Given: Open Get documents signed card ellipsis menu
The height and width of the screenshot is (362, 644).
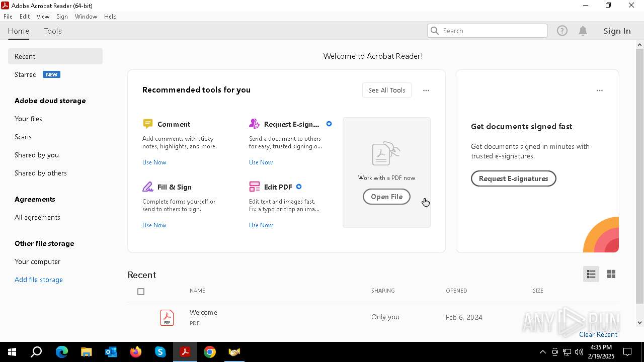Looking at the screenshot, I should [x=600, y=90].
